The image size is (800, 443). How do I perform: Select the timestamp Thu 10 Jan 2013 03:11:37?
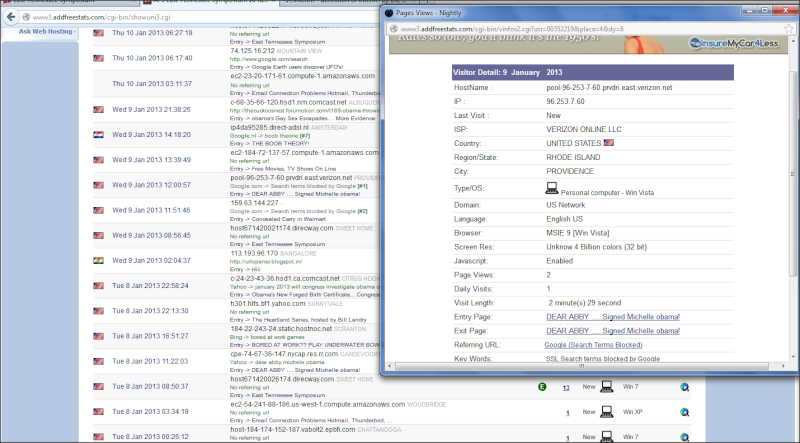coord(152,84)
